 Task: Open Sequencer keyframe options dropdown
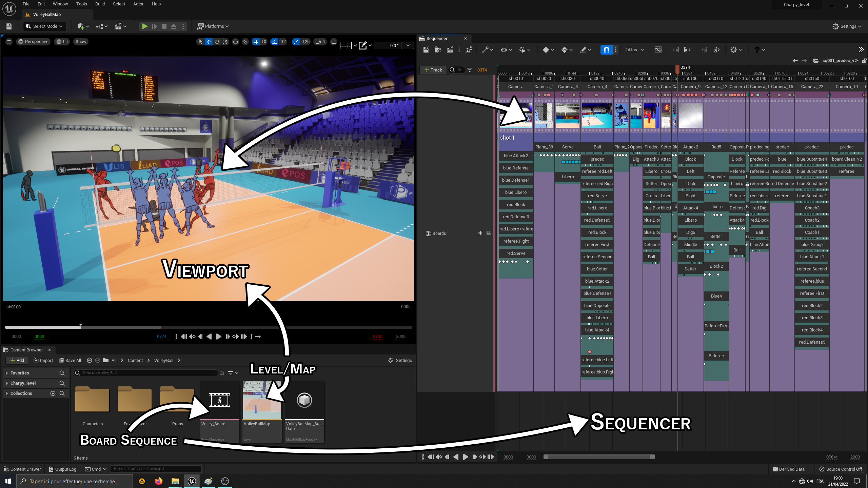click(548, 50)
